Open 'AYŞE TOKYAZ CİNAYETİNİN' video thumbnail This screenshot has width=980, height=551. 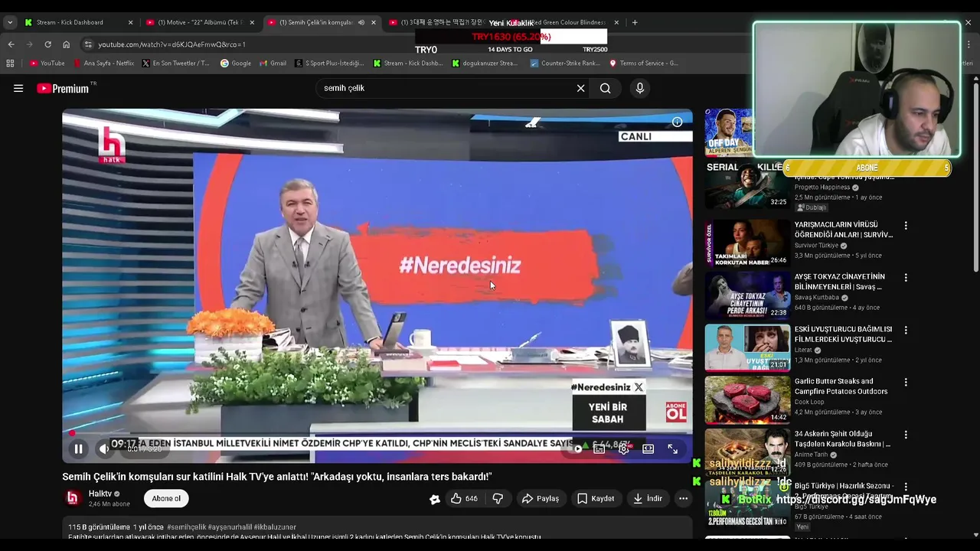pyautogui.click(x=747, y=295)
